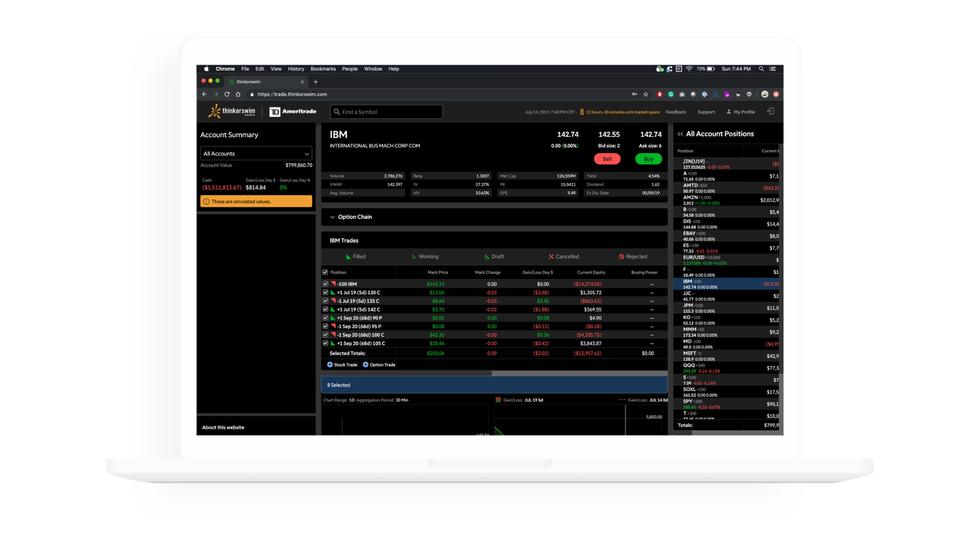Open About this website link

223,428
